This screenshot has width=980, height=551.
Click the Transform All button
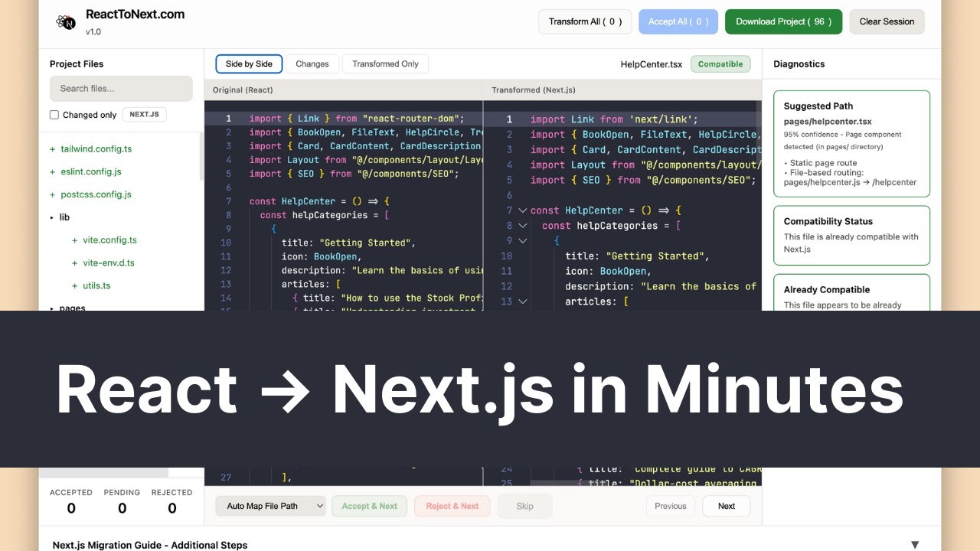[585, 21]
